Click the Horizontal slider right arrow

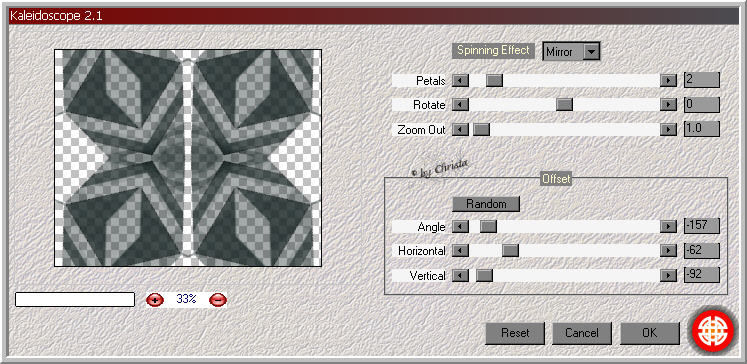[668, 250]
